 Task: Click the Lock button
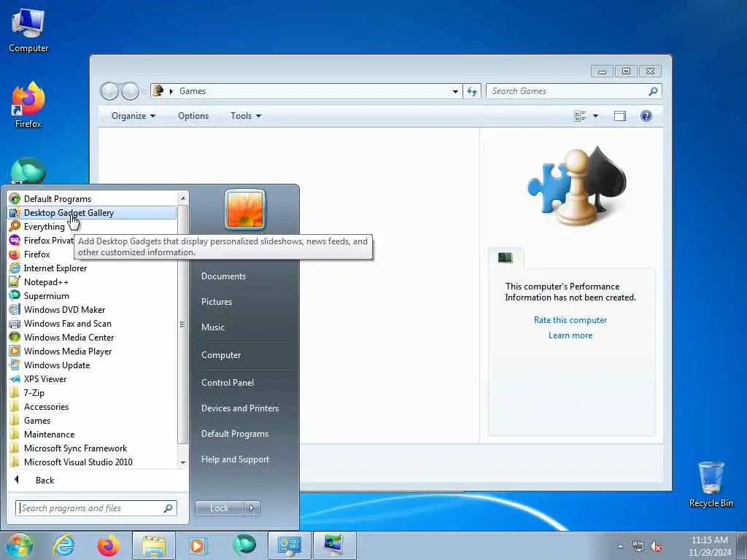pyautogui.click(x=220, y=508)
